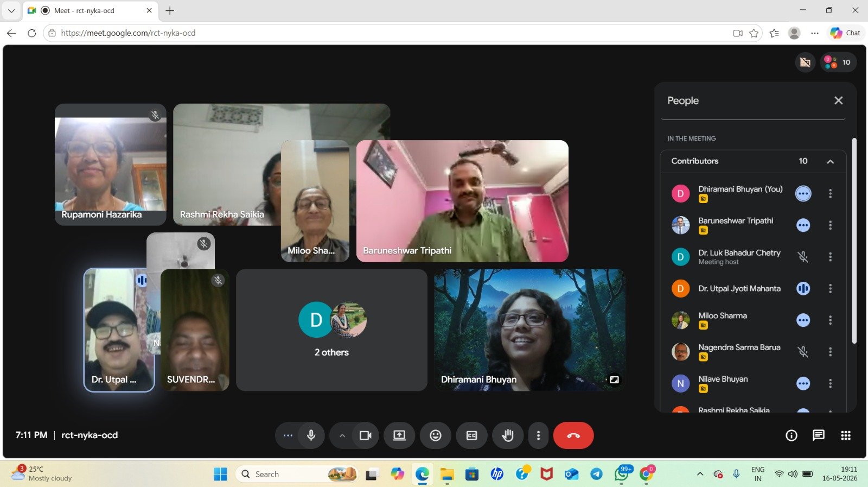Open more actions for Dr. Luk Bahadur Chetry
This screenshot has width=868, height=487.
830,257
